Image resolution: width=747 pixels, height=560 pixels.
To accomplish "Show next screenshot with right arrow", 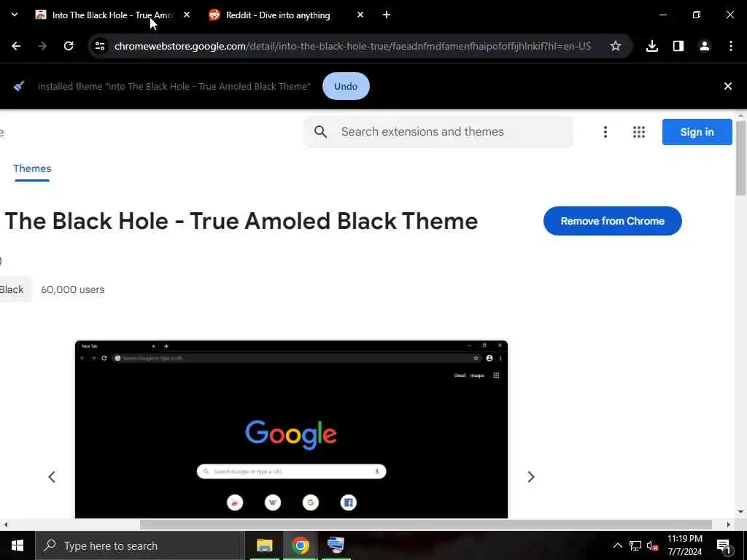I will (531, 477).
